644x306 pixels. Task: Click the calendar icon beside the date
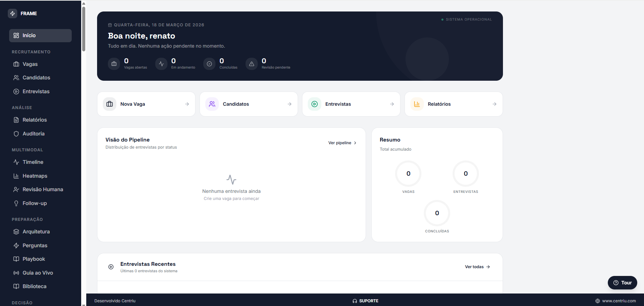(x=110, y=25)
